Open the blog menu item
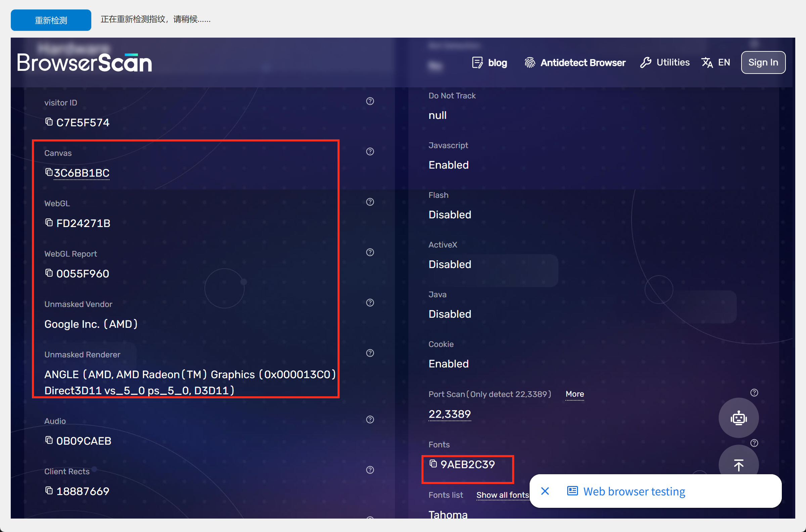Screen dimensions: 806x532 (x=490, y=62)
